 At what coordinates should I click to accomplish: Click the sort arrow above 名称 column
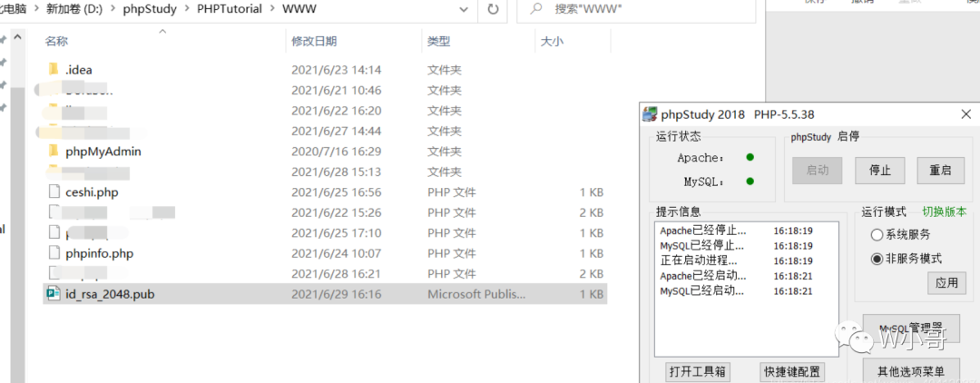[163, 30]
